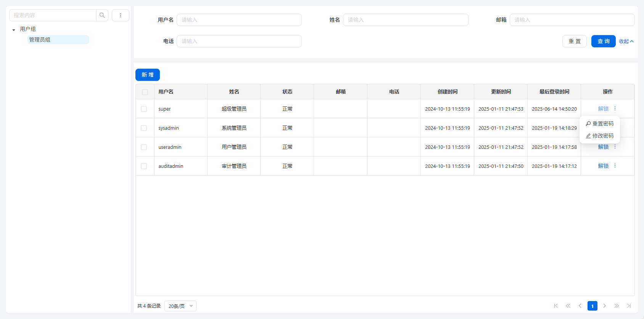Image resolution: width=644 pixels, height=319 pixels.
Task: Click the 查询 search button
Action: 603,41
